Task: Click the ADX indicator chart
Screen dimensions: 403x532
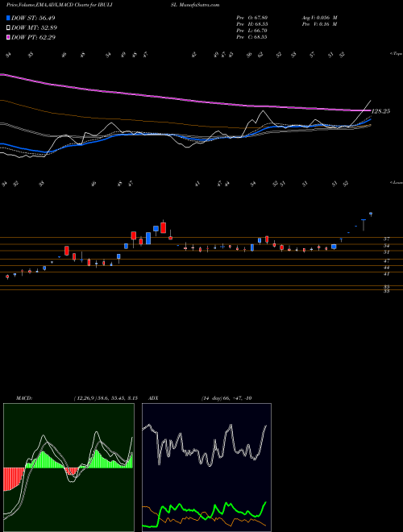Action: 206,468
